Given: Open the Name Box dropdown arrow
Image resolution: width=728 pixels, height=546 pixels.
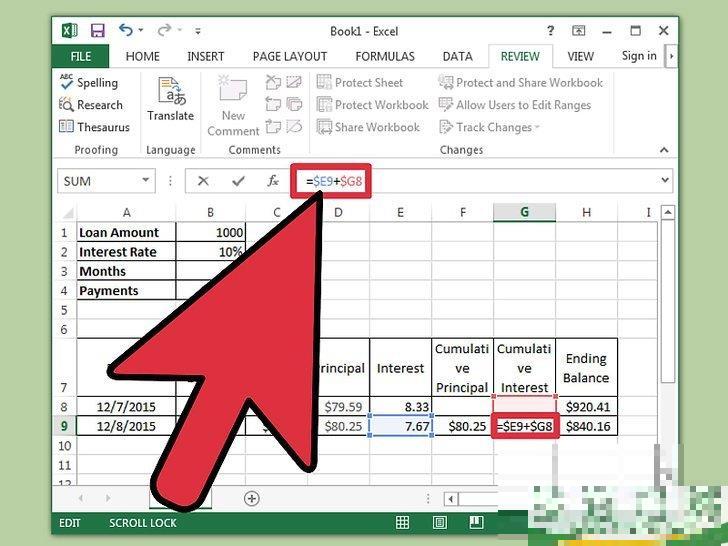Looking at the screenshot, I should [x=146, y=181].
